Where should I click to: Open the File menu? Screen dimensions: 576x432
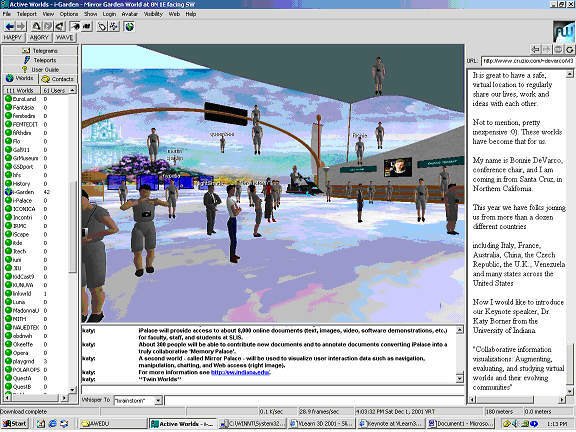coord(7,14)
